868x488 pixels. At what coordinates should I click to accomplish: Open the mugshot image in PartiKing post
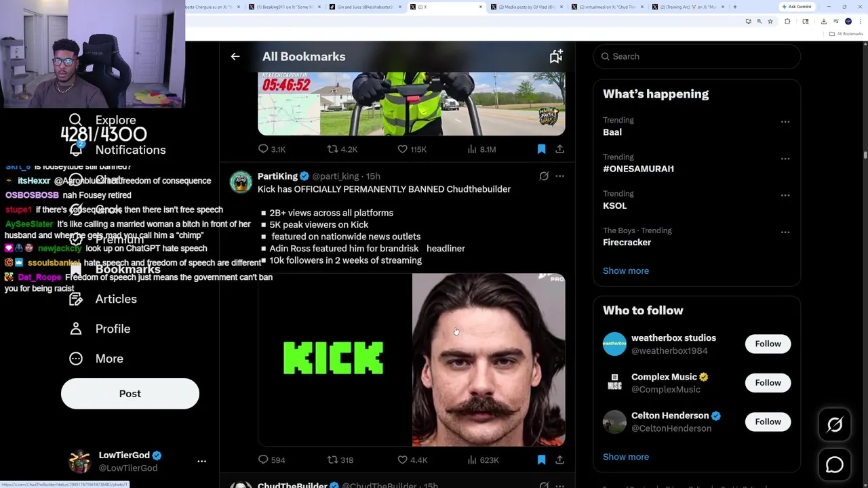coord(488,359)
